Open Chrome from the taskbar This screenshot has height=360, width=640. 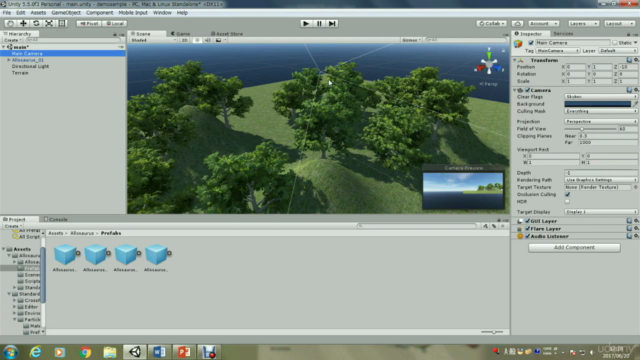(85, 352)
